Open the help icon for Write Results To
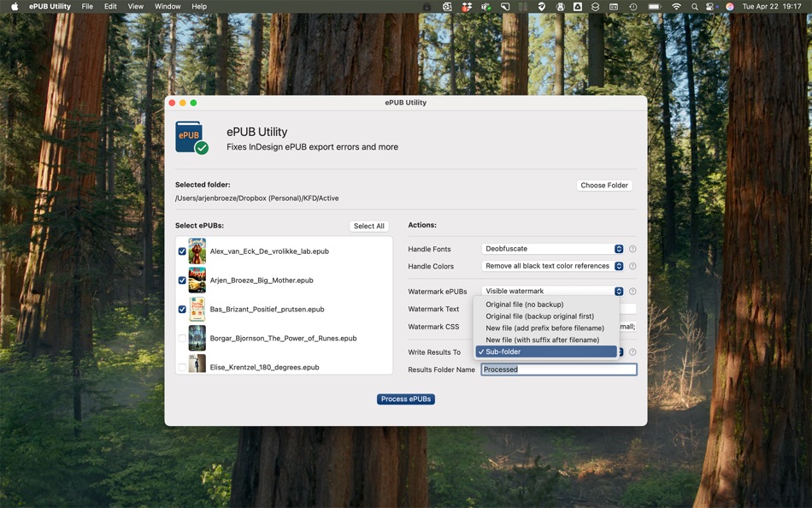 [x=633, y=352]
